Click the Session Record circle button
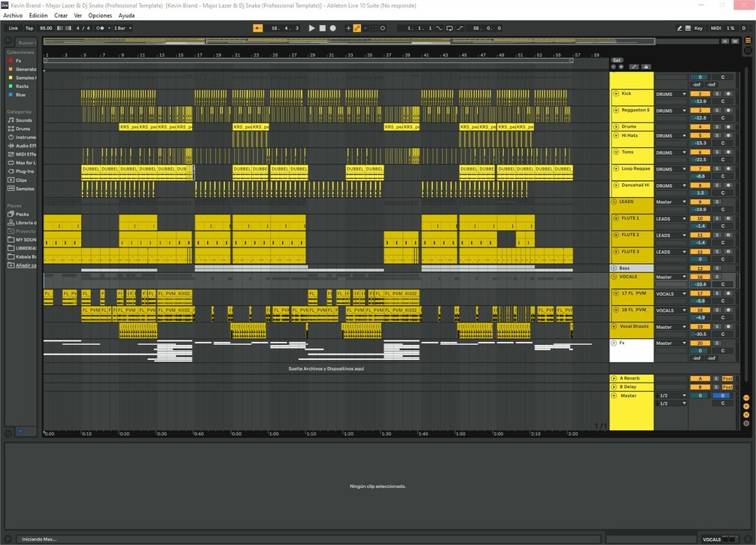This screenshot has height=545, width=756. tap(383, 28)
